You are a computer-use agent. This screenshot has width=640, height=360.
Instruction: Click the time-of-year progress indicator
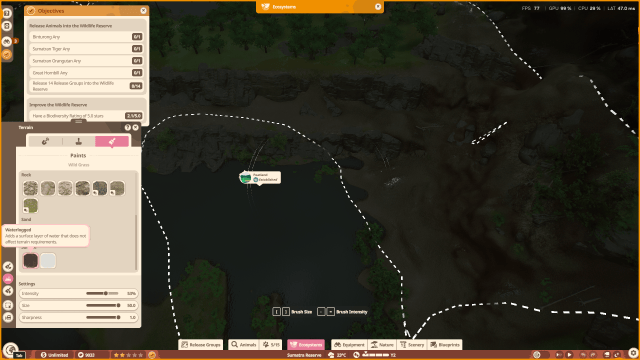375,355
